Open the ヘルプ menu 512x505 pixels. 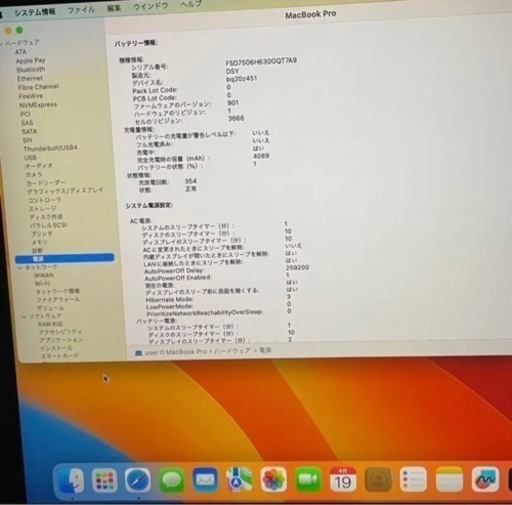[191, 4]
